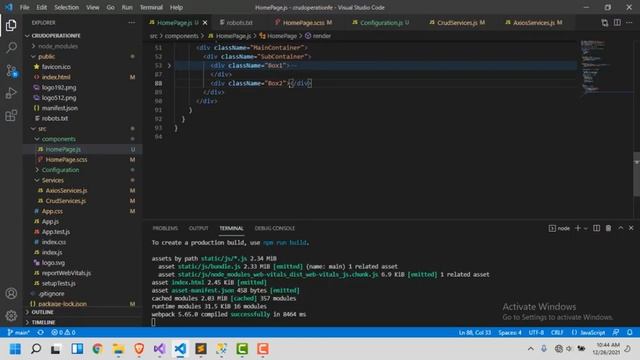
Task: Change encoding via UTF-8 status item
Action: click(536, 333)
